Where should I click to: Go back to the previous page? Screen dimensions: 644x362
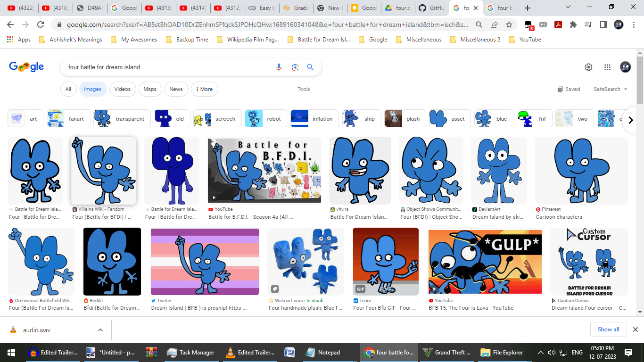[x=10, y=25]
